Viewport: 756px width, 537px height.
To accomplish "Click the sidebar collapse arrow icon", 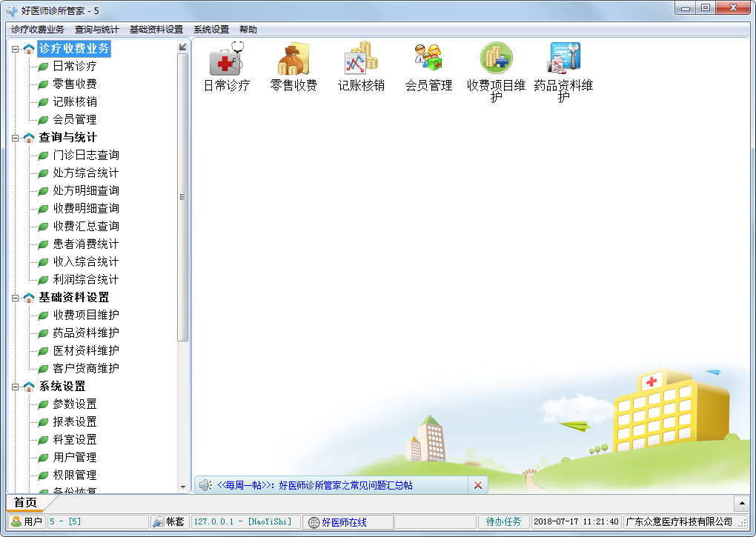I will [x=183, y=47].
